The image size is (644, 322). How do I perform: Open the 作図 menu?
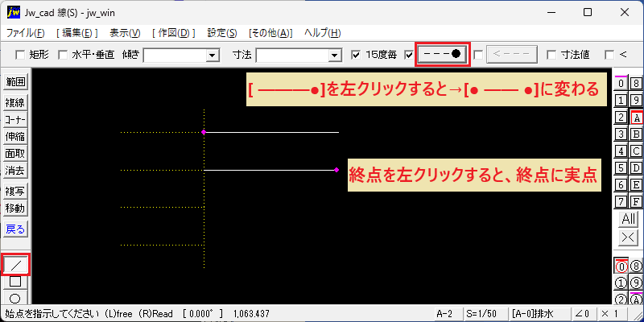coord(173,33)
